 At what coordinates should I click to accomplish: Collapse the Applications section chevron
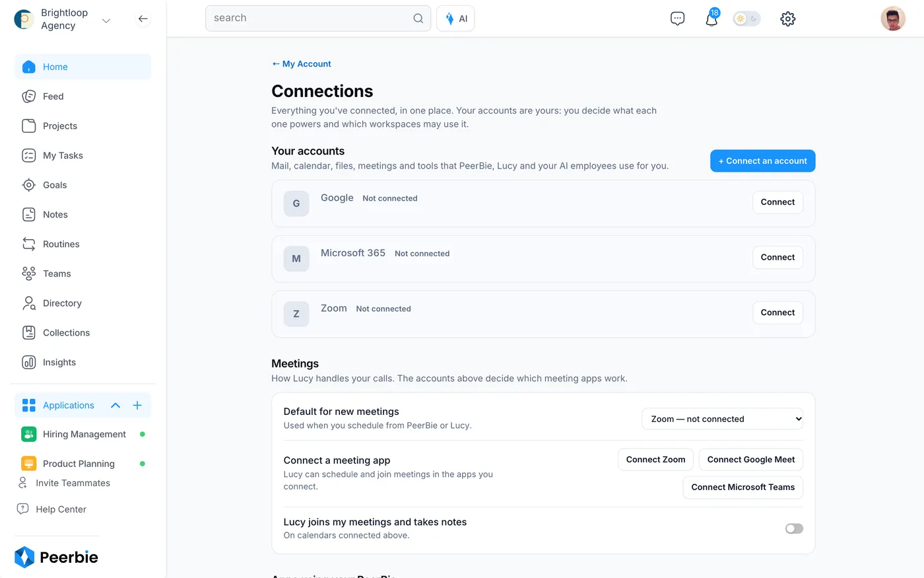coord(115,405)
